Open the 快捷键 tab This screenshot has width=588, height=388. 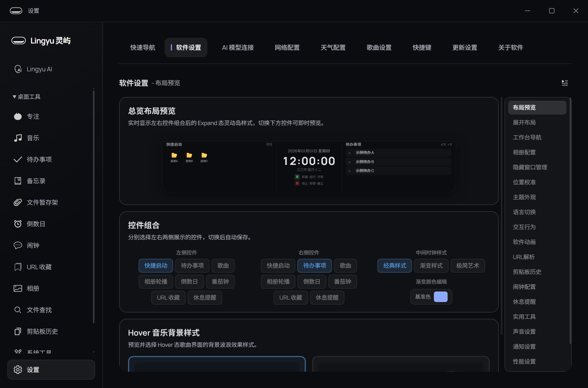pyautogui.click(x=422, y=47)
